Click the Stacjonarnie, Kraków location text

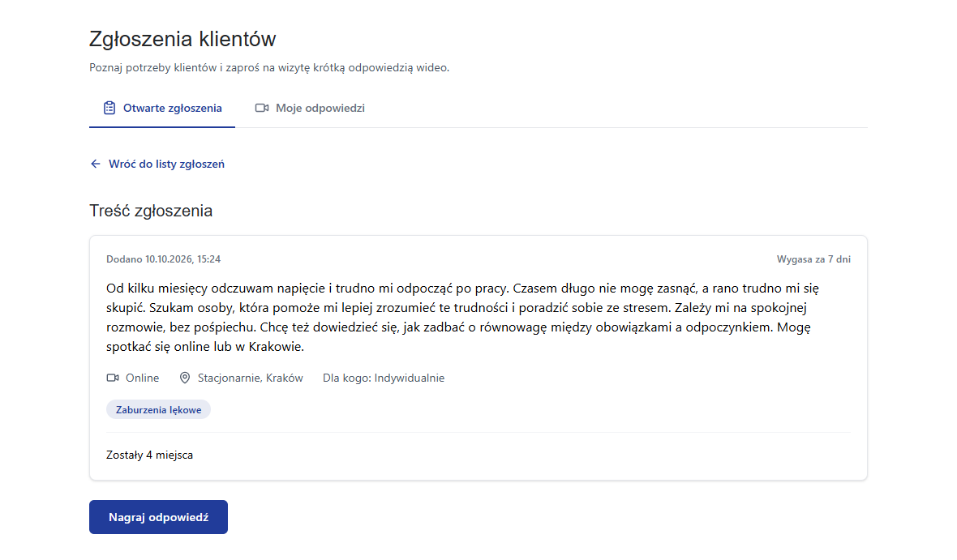(251, 378)
